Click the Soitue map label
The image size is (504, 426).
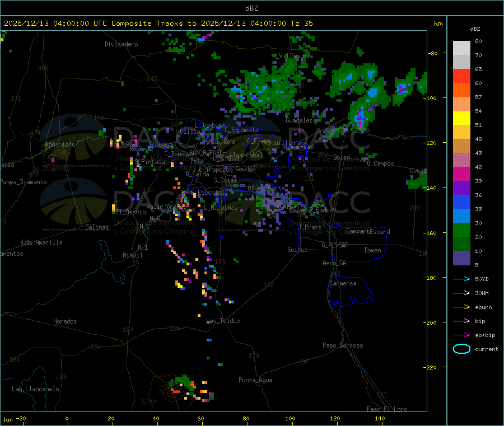tap(297, 250)
